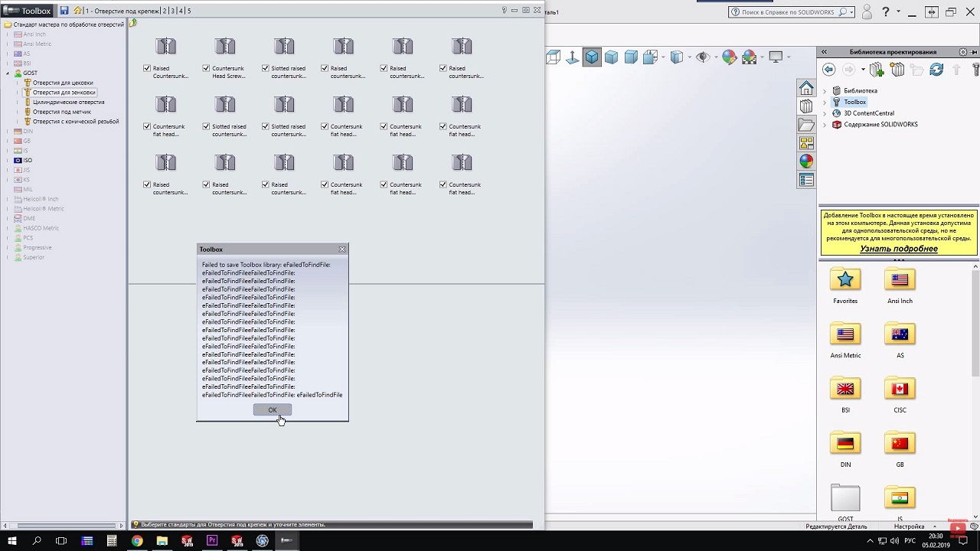The image size is (980, 551).
Task: Open the File Explorer tab in task pane
Action: pyautogui.click(x=806, y=125)
